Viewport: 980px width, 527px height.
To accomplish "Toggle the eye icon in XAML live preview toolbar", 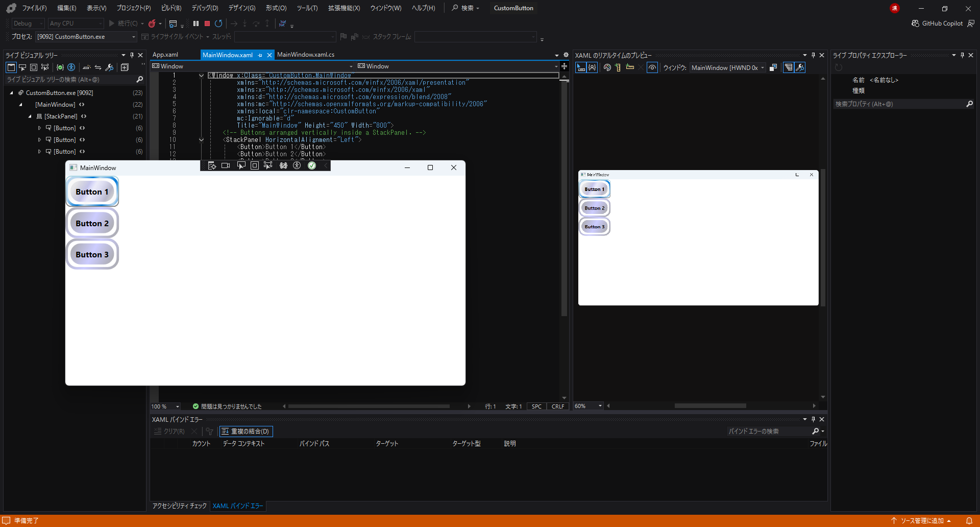I will click(652, 67).
